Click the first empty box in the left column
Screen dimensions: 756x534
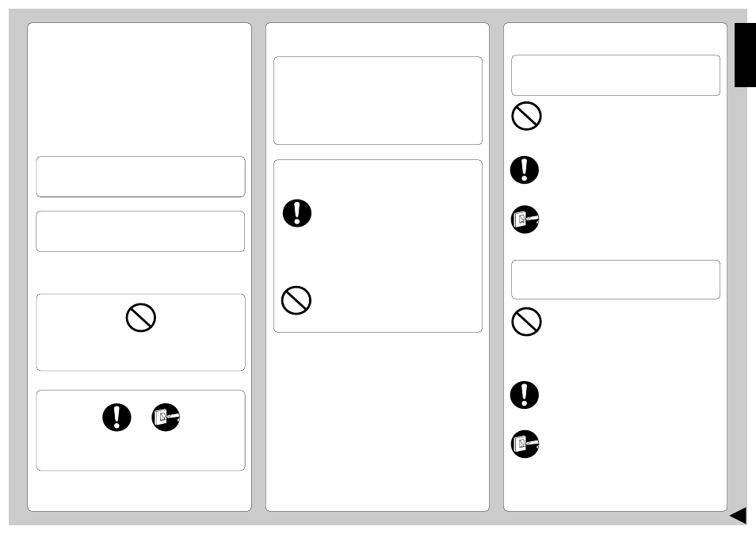tap(141, 177)
